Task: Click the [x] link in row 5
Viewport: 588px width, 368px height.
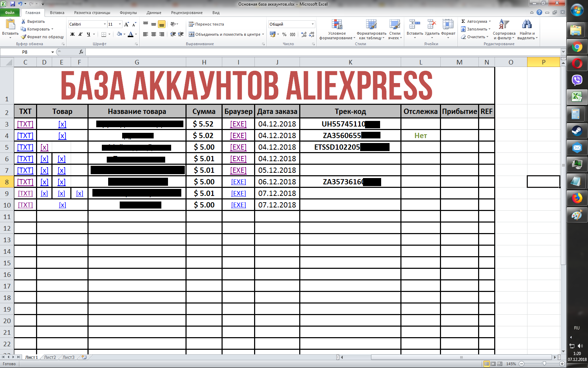Action: click(x=44, y=147)
